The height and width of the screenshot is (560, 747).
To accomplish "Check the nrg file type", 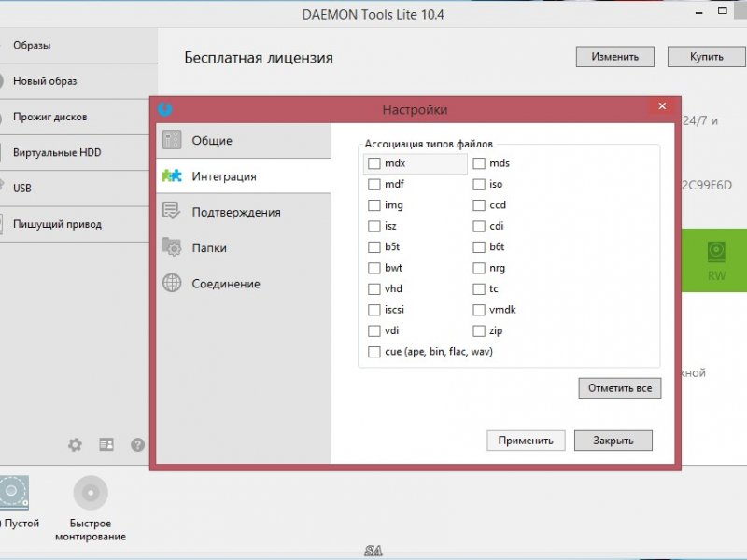I will pos(479,268).
